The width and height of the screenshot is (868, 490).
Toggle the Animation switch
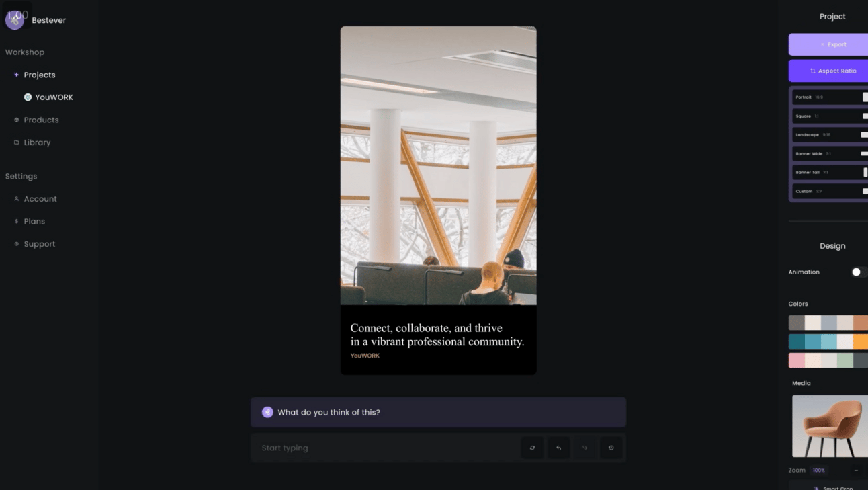tap(859, 272)
